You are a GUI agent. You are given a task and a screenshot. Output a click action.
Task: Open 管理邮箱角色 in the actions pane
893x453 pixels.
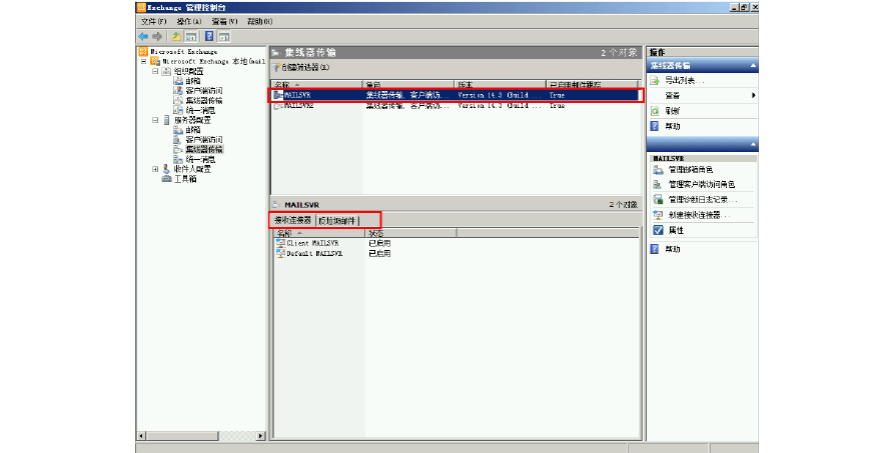692,170
